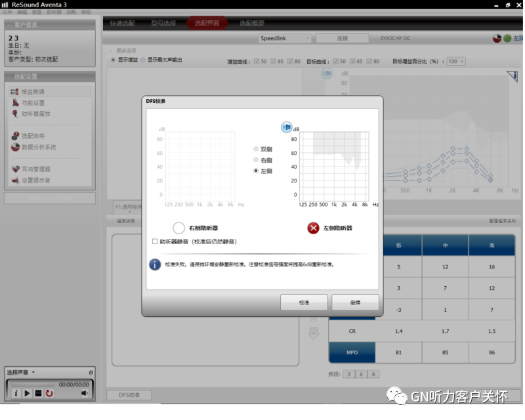The width and height of the screenshot is (525, 420).
Task: Select the 双侧 radio option
Action: [256, 150]
